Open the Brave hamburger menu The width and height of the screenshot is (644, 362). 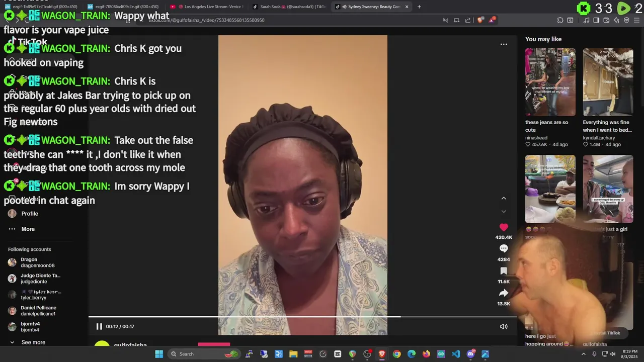point(636,20)
